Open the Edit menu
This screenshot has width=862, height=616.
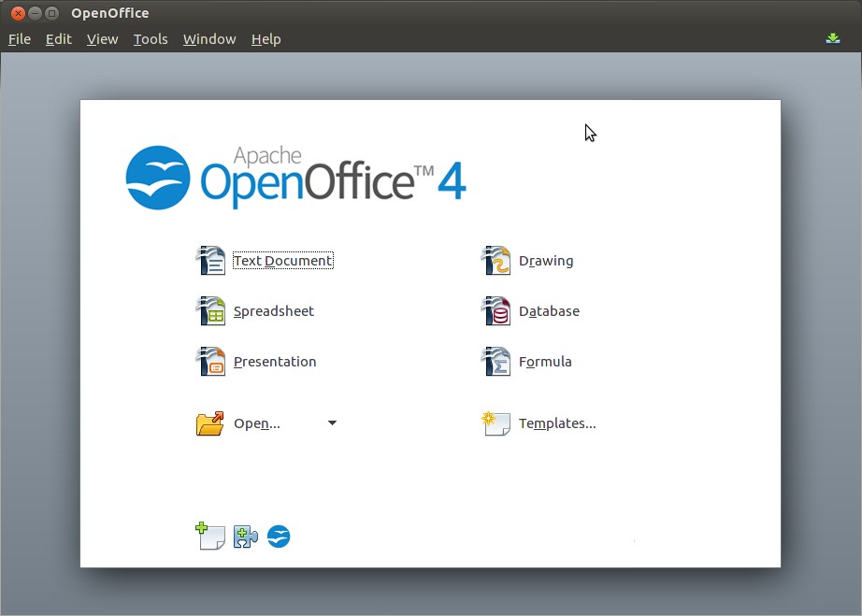[x=59, y=39]
